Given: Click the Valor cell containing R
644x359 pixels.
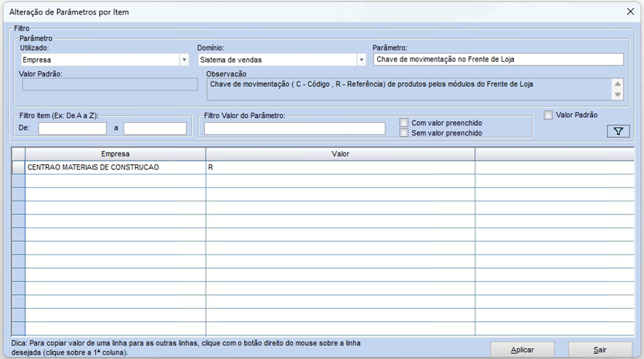Looking at the screenshot, I should click(340, 167).
